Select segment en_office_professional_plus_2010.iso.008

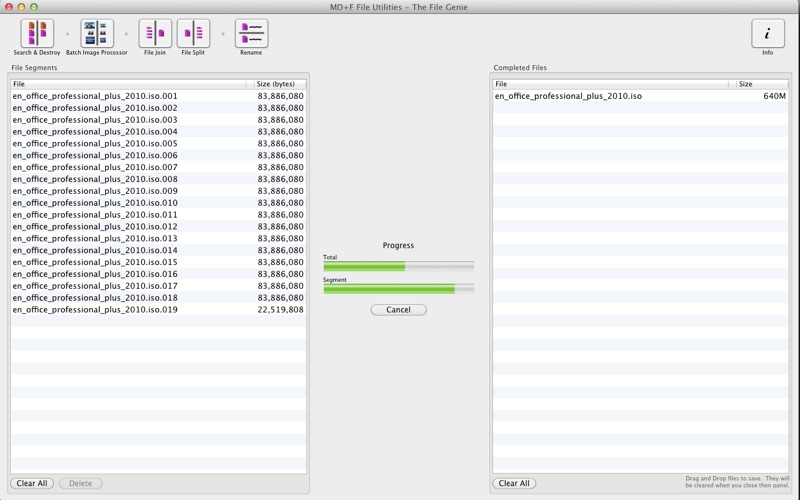coord(158,179)
